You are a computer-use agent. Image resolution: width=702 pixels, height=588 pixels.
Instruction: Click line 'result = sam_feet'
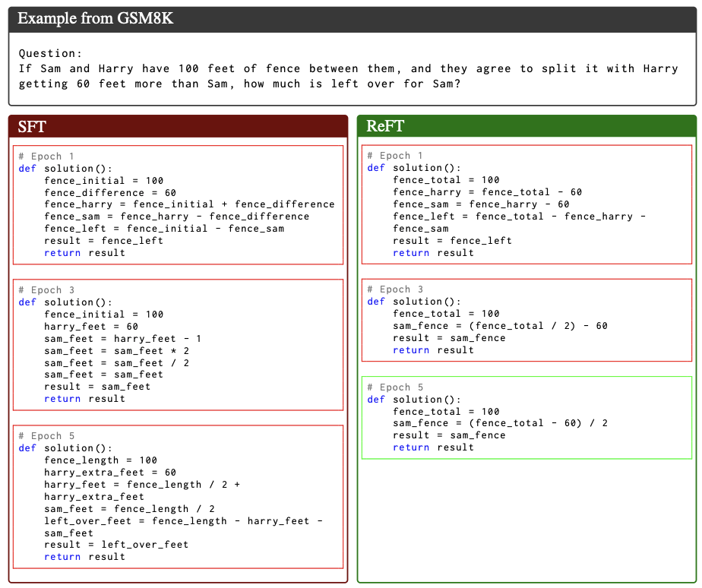coord(97,387)
